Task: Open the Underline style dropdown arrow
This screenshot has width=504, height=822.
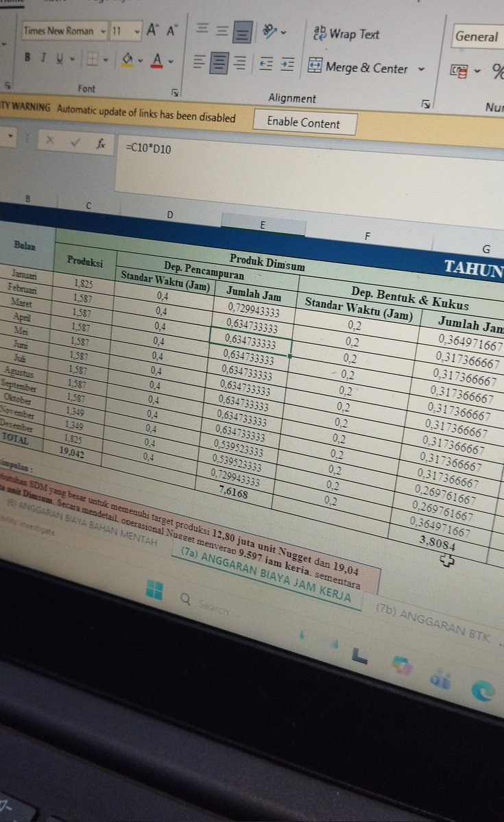Action: tap(73, 59)
